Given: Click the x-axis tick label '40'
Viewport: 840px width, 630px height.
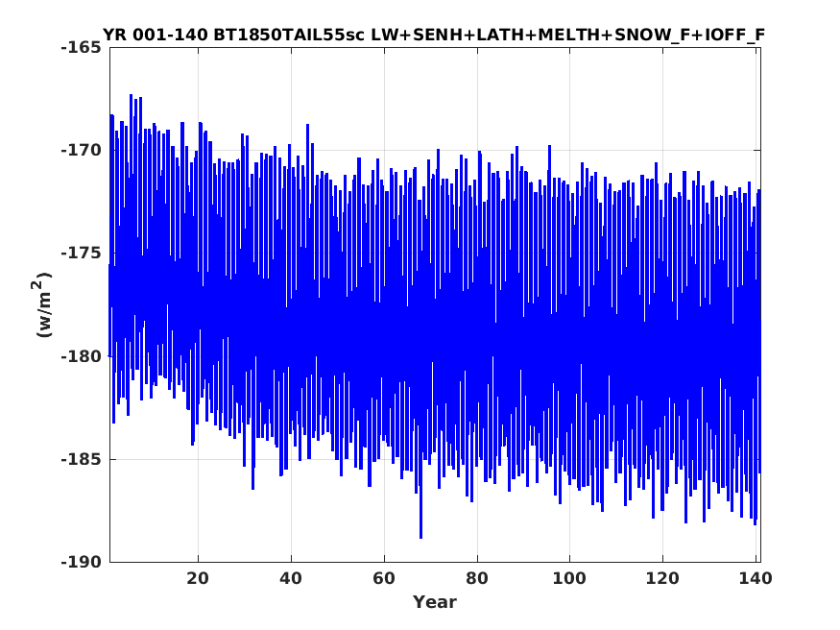Looking at the screenshot, I should point(291,578).
